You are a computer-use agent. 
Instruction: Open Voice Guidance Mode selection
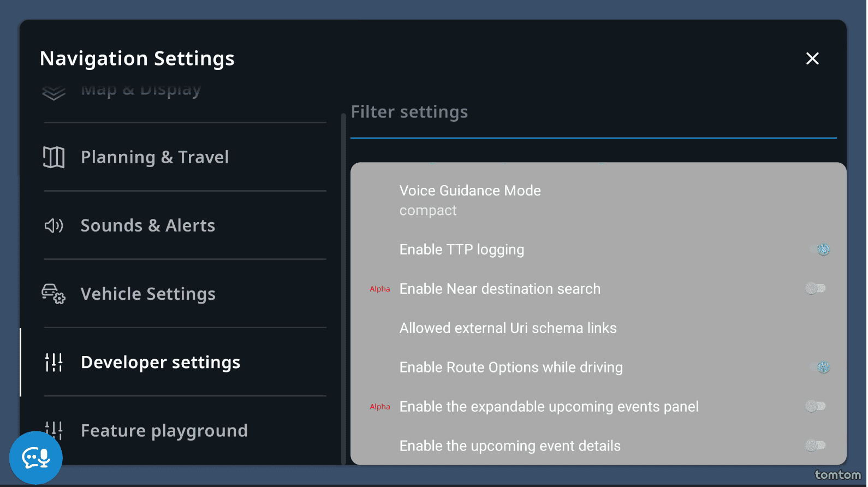pyautogui.click(x=470, y=200)
